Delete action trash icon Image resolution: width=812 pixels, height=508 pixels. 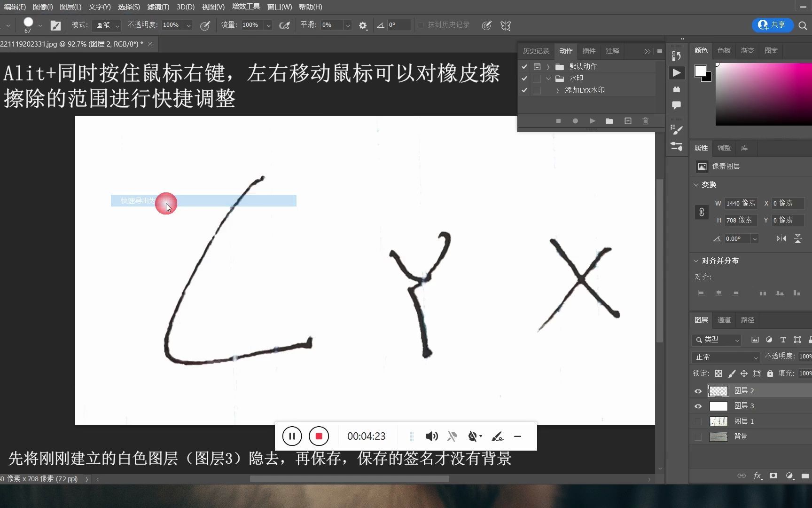[x=645, y=121]
